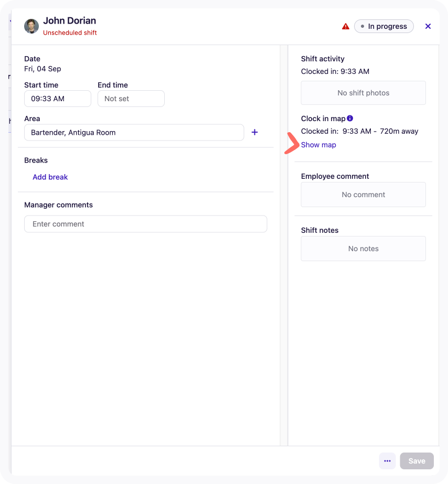This screenshot has height=484, width=448.
Task: Click the Employee comment No comment box
Action: click(364, 195)
